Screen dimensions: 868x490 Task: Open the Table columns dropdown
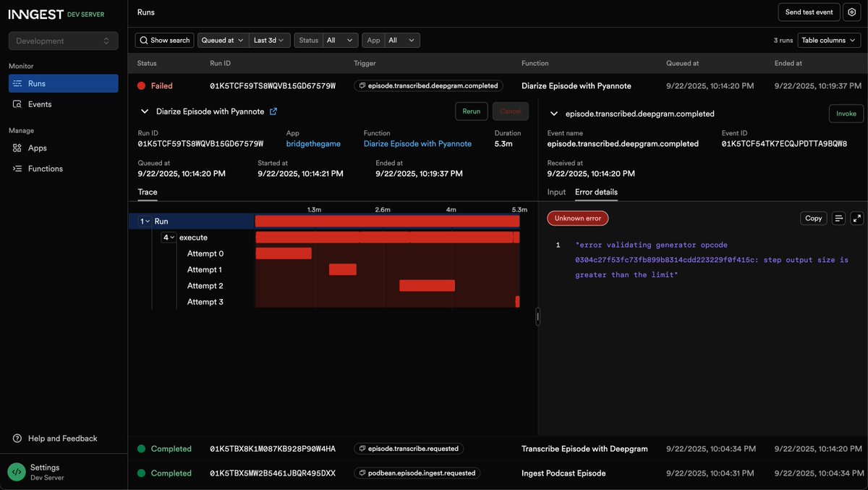pos(828,41)
